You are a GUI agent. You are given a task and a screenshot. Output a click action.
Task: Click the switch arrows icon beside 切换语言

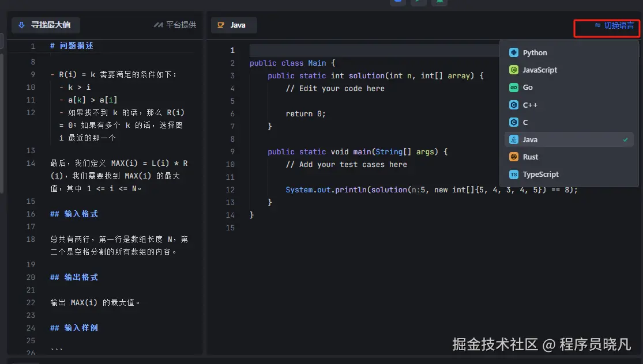click(x=597, y=25)
